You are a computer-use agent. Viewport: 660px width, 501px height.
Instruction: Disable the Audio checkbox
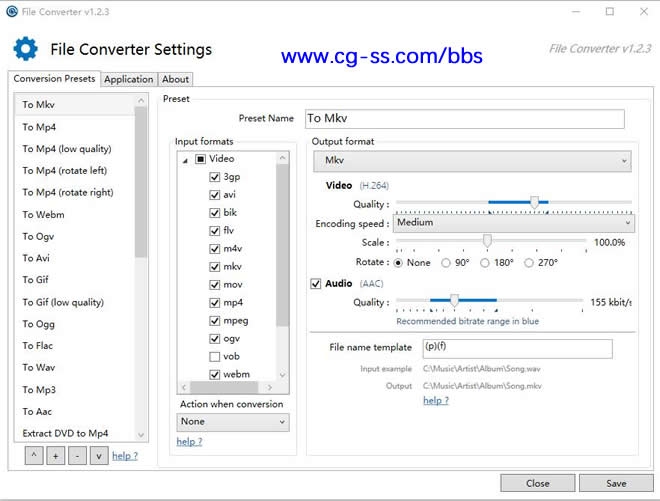click(316, 284)
